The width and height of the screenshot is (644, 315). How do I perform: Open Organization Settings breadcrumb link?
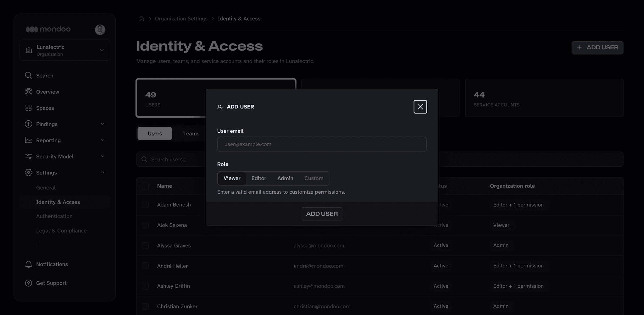tap(181, 19)
